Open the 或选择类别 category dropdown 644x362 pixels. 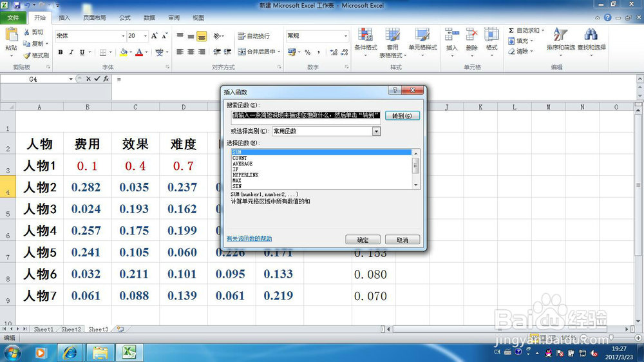click(x=376, y=131)
